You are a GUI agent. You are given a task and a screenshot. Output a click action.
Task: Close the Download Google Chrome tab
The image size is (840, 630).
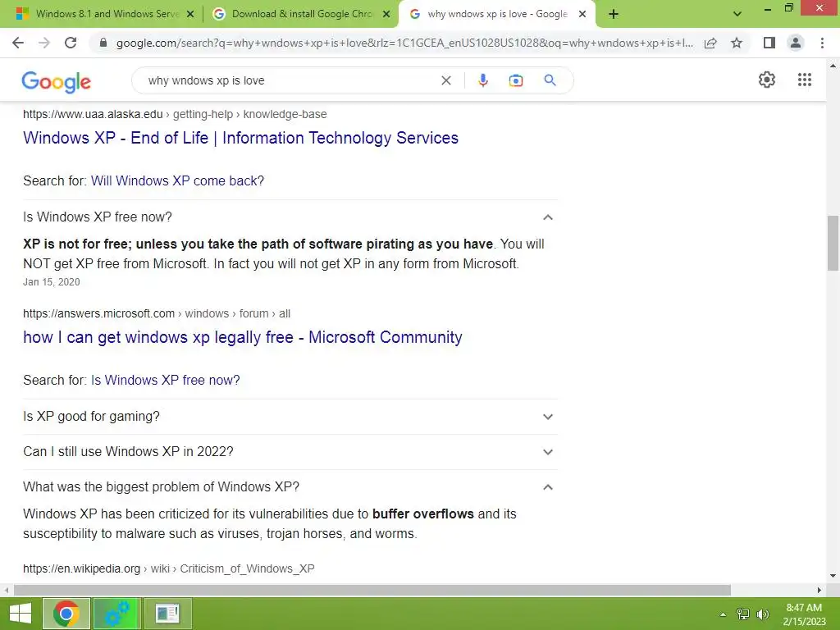click(386, 14)
